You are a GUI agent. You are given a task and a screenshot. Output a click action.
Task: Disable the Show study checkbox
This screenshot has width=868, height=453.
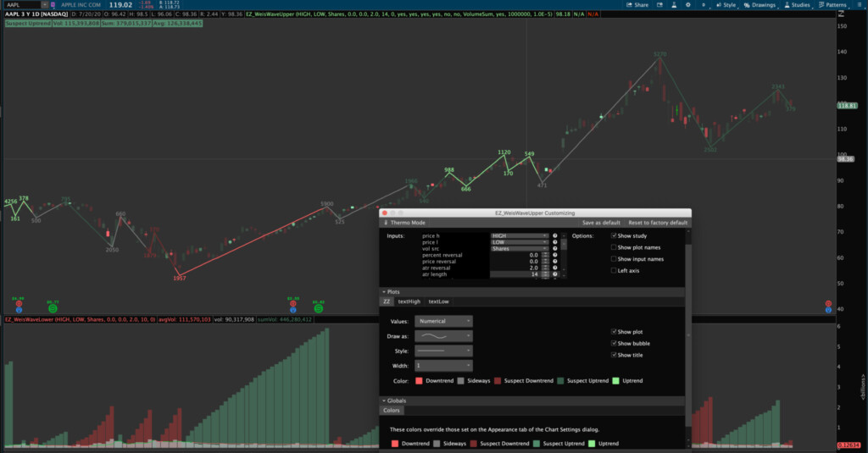pos(614,235)
